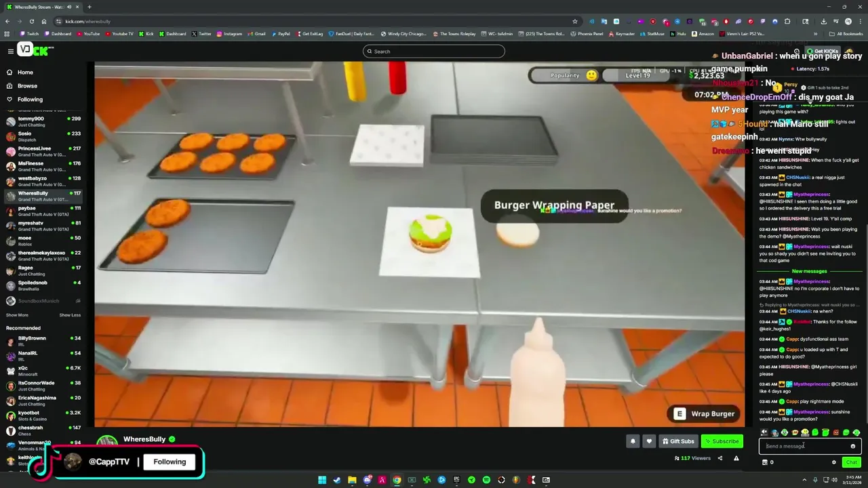Viewport: 868px width, 488px height.
Task: Jump to New messages in chat
Action: (810, 271)
